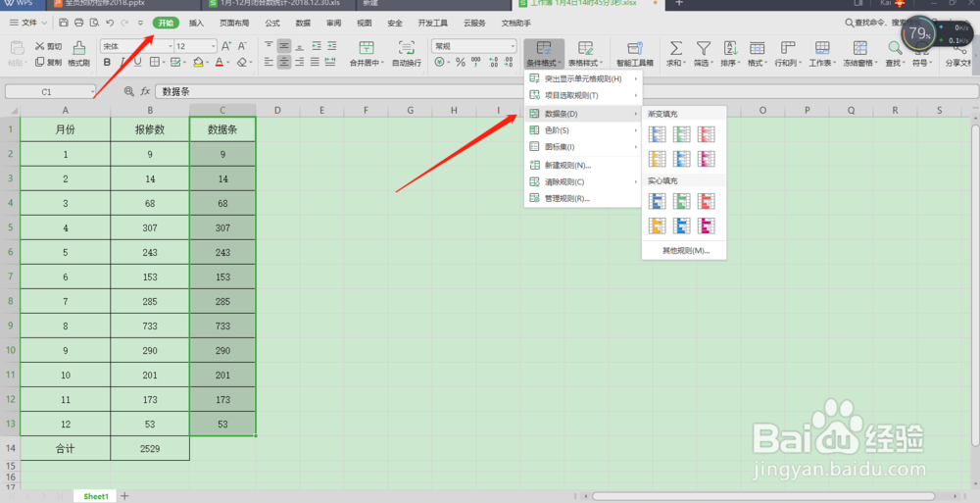Decrease font size with the A- icon
This screenshot has height=503, width=980.
242,46
